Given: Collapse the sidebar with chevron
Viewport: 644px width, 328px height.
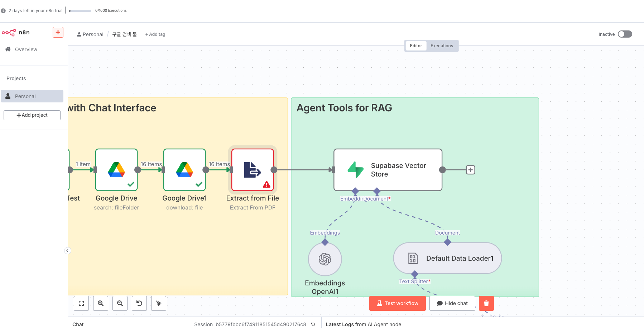Looking at the screenshot, I should click(67, 251).
